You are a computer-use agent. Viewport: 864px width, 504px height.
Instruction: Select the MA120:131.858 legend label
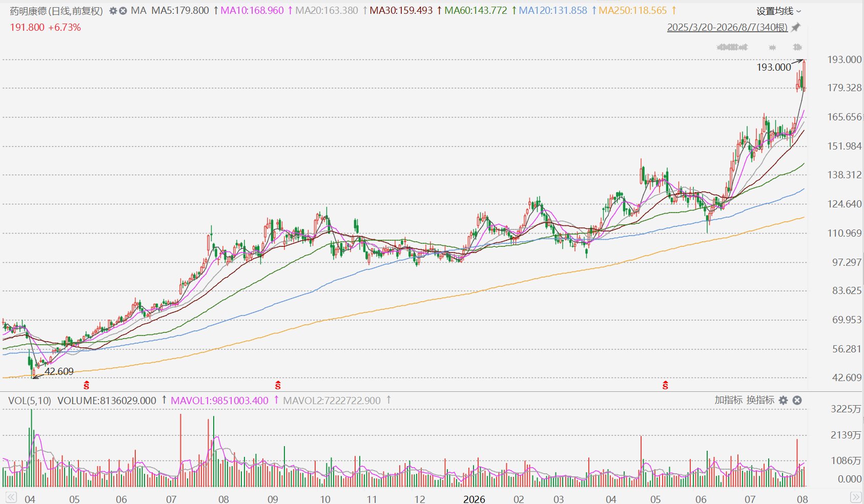[x=553, y=10]
